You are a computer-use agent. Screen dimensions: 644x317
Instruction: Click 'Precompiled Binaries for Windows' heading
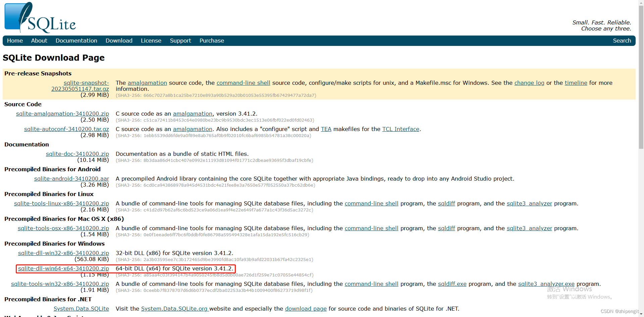[x=54, y=244]
